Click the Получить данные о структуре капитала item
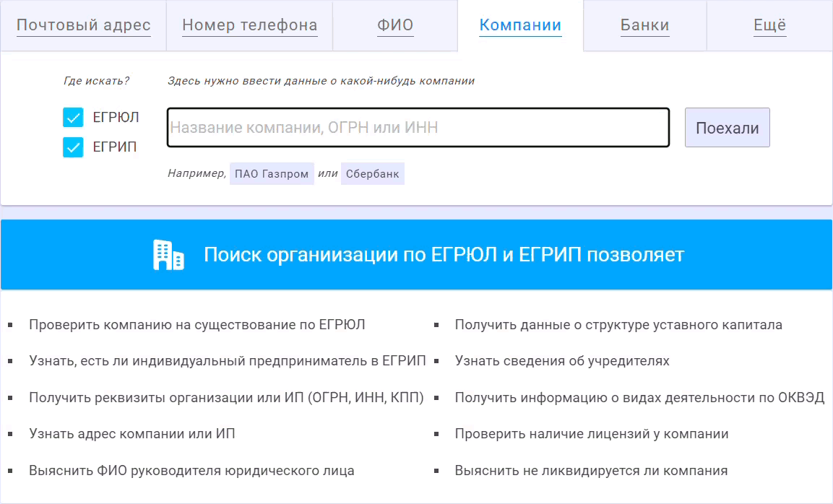833x504 pixels. pyautogui.click(x=618, y=325)
